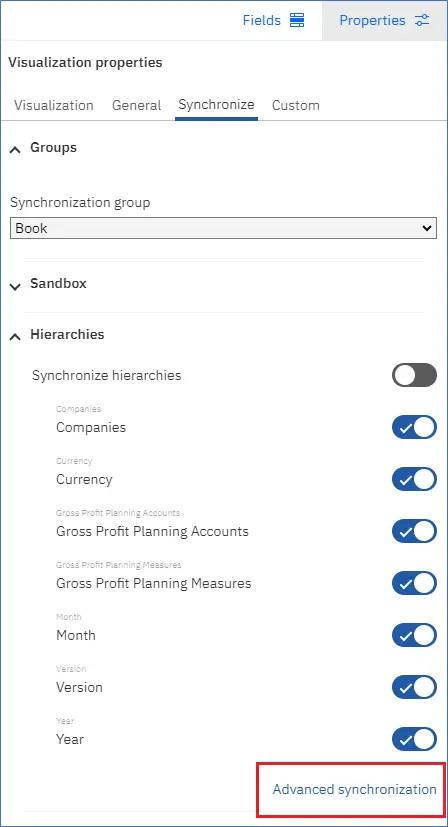Open the General tab

coord(137,105)
